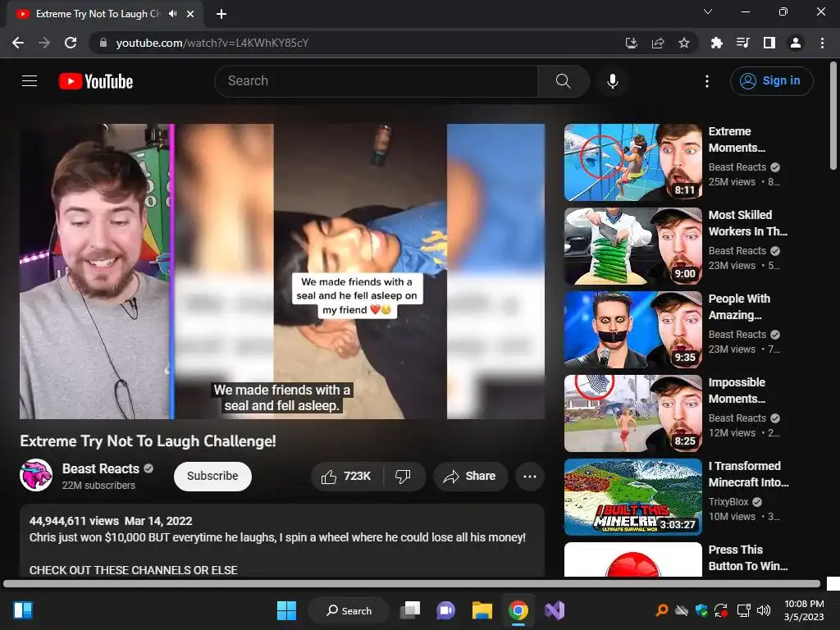Open YouTube settings three-dot menu
The width and height of the screenshot is (840, 630).
(x=706, y=81)
